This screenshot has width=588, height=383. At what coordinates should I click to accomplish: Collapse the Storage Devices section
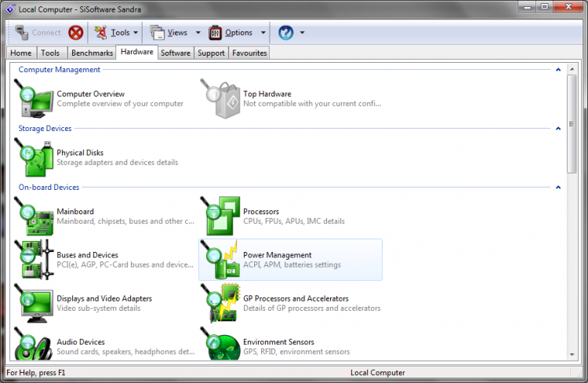click(558, 129)
